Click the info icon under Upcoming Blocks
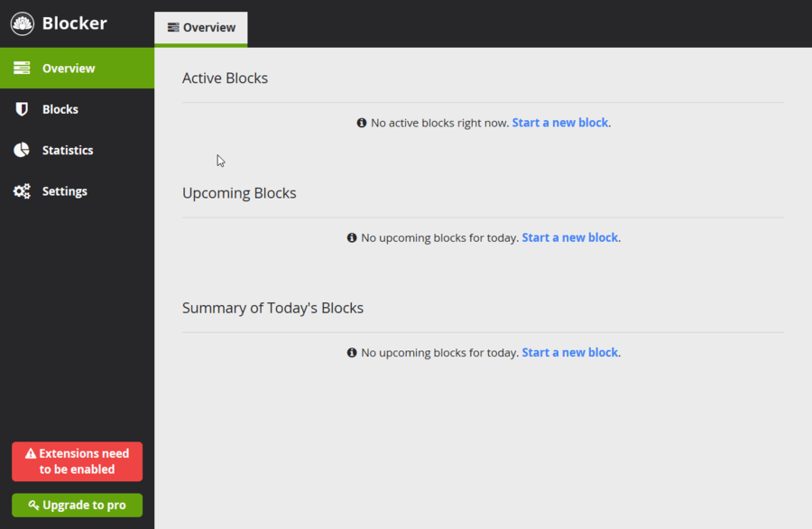The width and height of the screenshot is (812, 529). (x=352, y=237)
